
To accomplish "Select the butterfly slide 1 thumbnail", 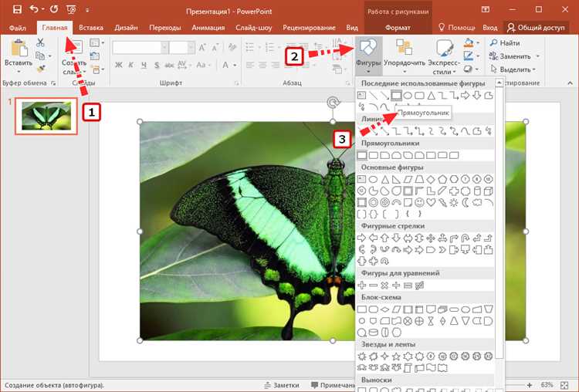I will [46, 115].
